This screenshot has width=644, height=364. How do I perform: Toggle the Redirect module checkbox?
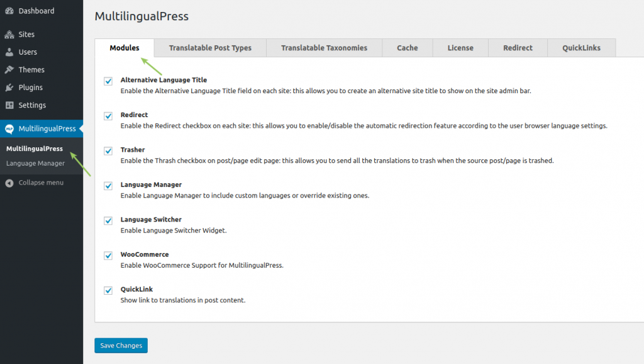(x=108, y=116)
